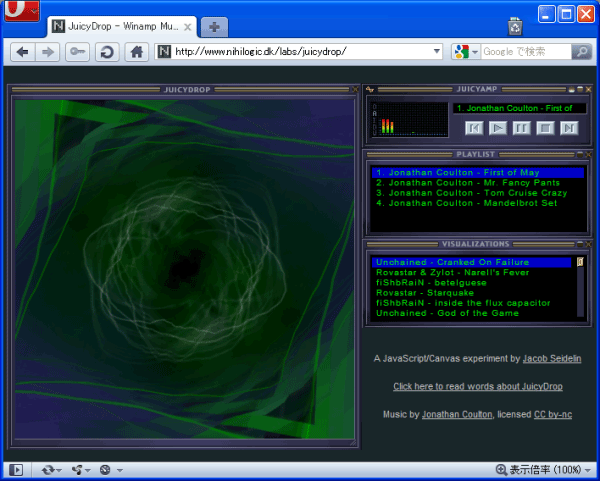Select the JuicyDrop - Winamp Mu.. tab
This screenshot has height=481, width=600.
pos(122,27)
